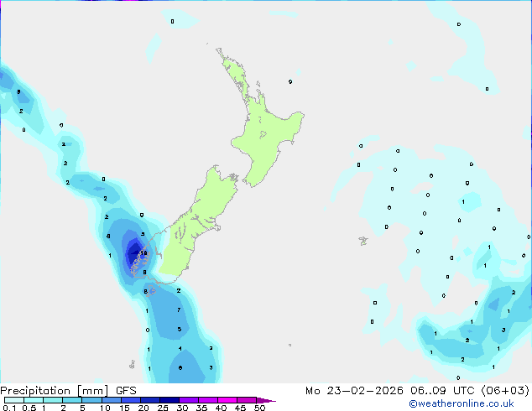This screenshot has width=532, height=411.
Task: Click the legend label "10"
Action: pos(105,408)
